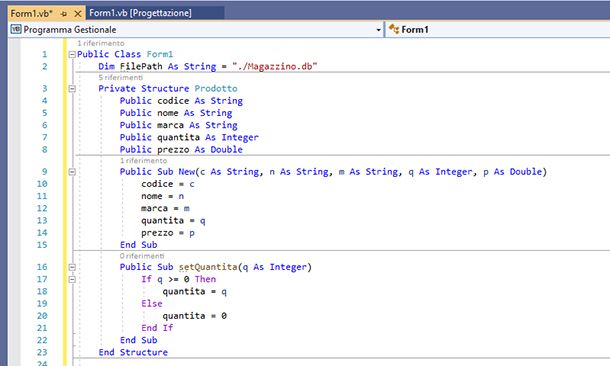Screen dimensions: 610x366
Task: Collapse the Private Structure Prodotto block
Action: (x=72, y=89)
